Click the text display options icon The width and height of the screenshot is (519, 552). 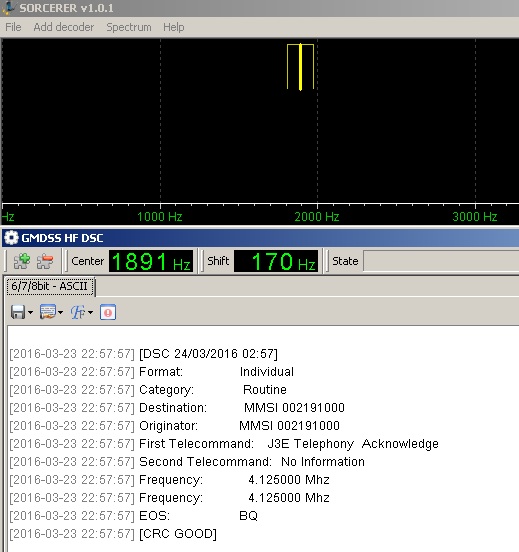coord(48,312)
